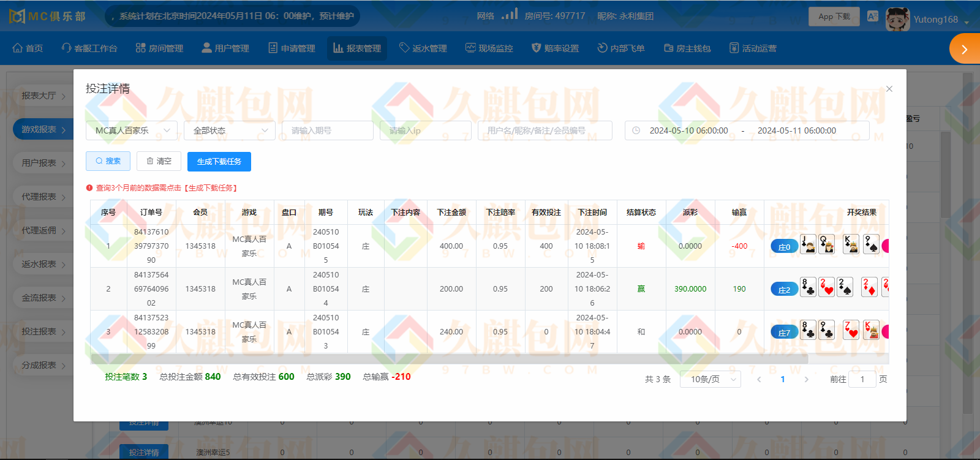This screenshot has width=980, height=460.
Task: Expand 返水报表 in sidebar
Action: coord(43,264)
